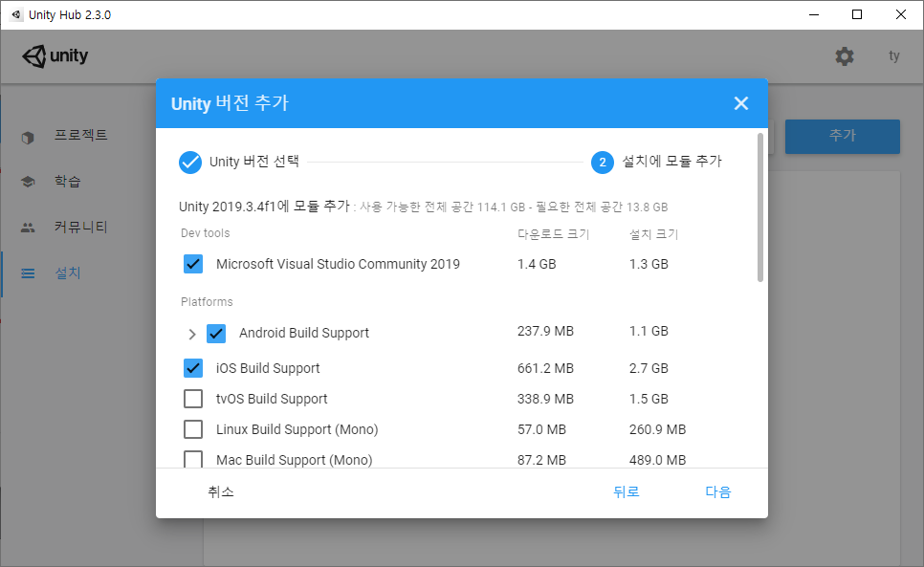
Task: Expand Android Build Support submodules
Action: (191, 334)
